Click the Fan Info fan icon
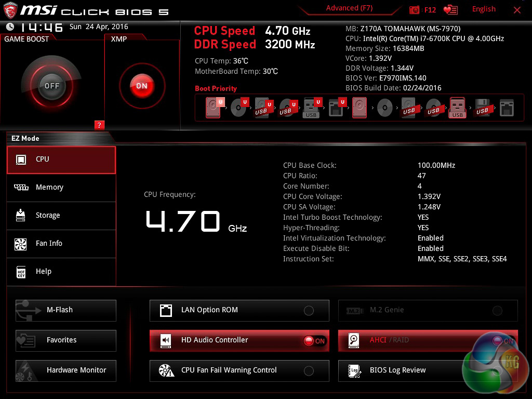Viewport: 532px width, 399px height. (21, 244)
